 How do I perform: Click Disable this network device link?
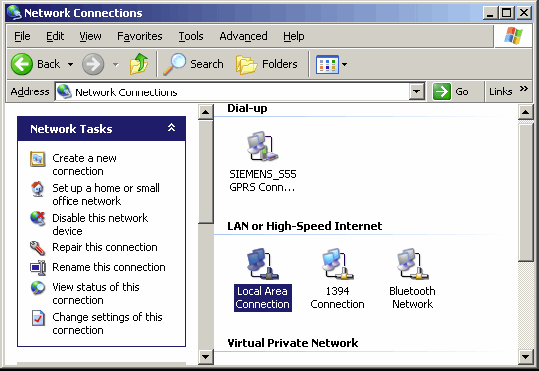[100, 224]
